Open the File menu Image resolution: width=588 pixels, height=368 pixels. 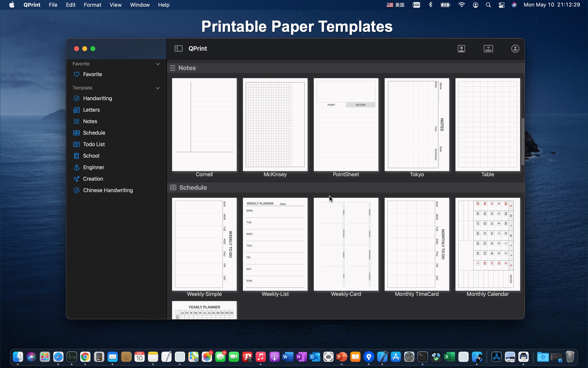click(53, 5)
